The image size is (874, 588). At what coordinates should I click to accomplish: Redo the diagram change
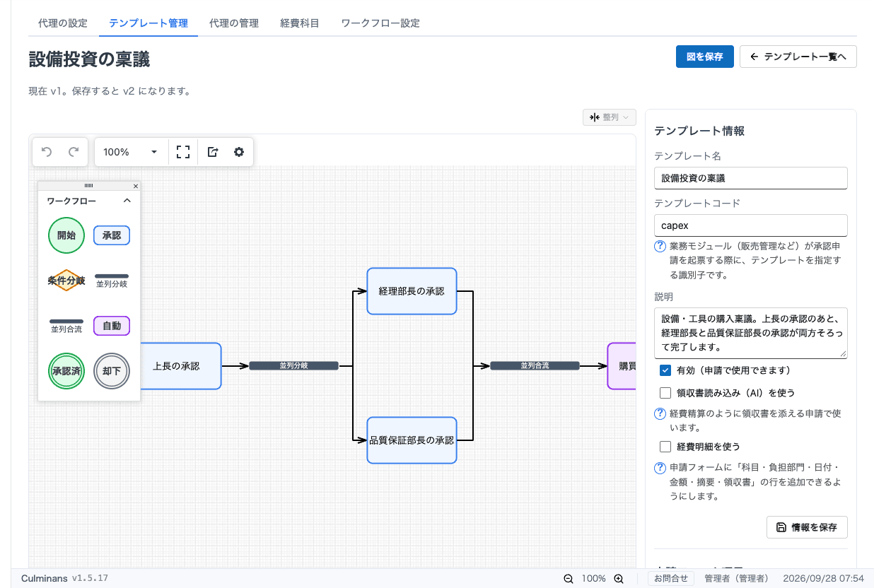pyautogui.click(x=73, y=152)
